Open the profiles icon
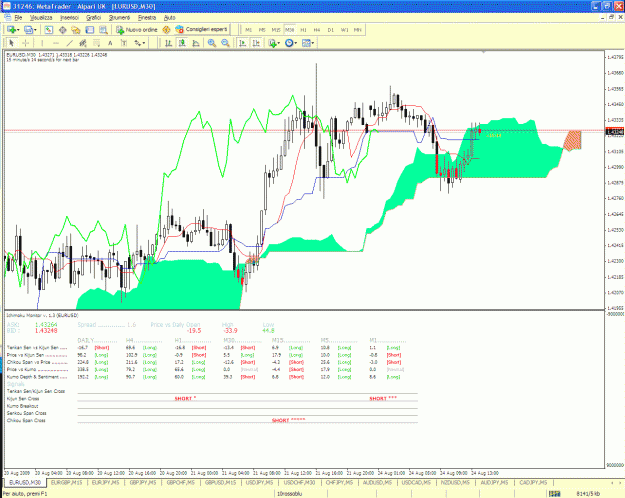625x498 pixels. point(28,30)
